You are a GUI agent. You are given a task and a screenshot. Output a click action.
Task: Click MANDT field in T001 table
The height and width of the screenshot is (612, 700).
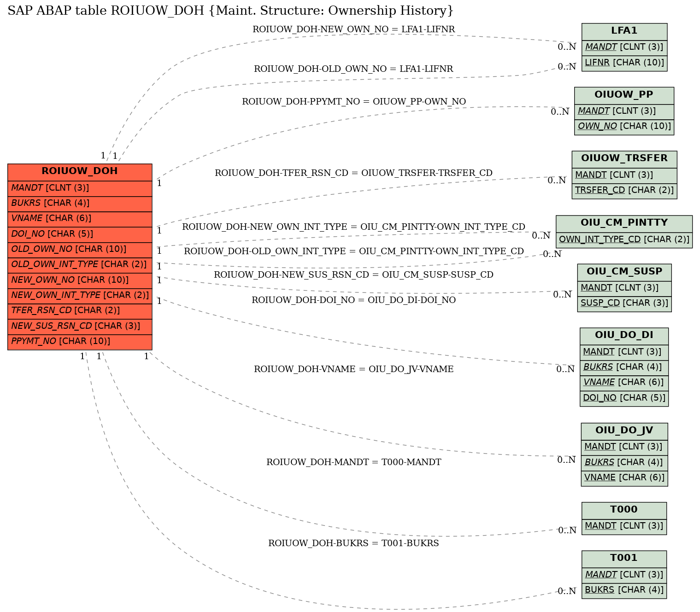click(624, 575)
